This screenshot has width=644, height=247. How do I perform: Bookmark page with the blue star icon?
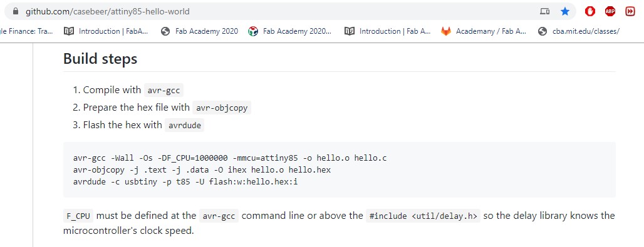point(565,11)
